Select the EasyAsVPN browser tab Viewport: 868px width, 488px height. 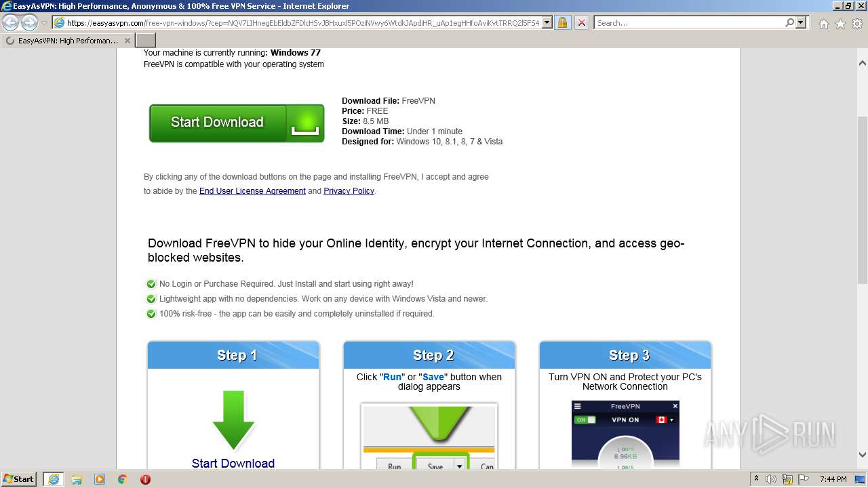tap(68, 41)
